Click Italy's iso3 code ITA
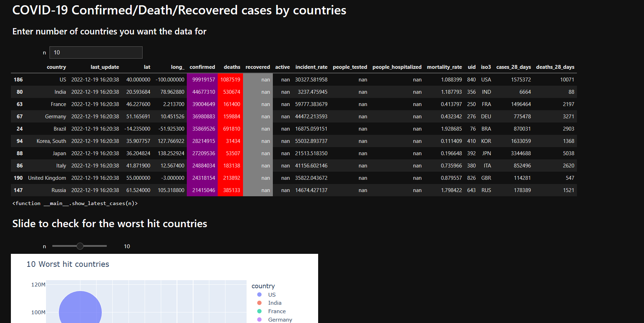Viewport: 644px width, 323px height. [487, 166]
